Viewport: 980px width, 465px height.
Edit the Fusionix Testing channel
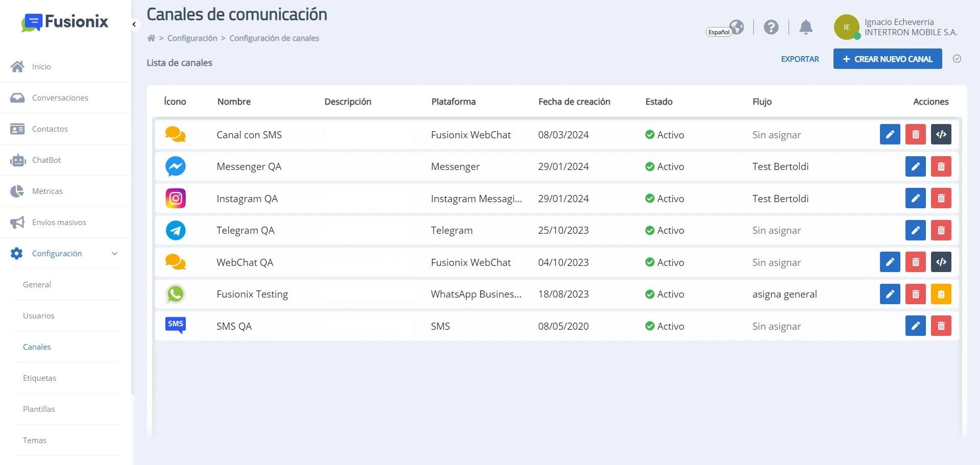point(890,294)
